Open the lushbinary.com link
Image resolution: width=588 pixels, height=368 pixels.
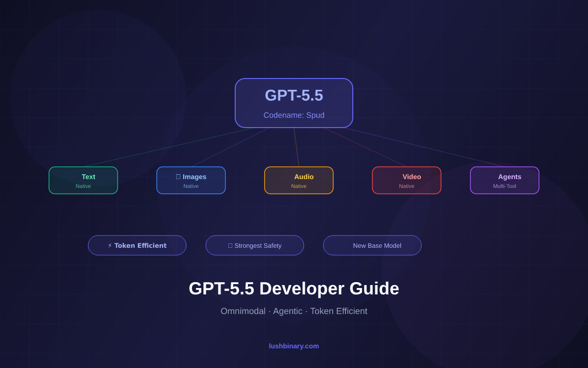[x=294, y=346]
